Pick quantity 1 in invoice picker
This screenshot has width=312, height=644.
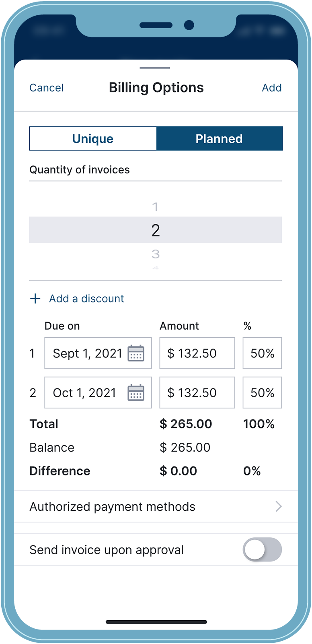click(x=155, y=207)
